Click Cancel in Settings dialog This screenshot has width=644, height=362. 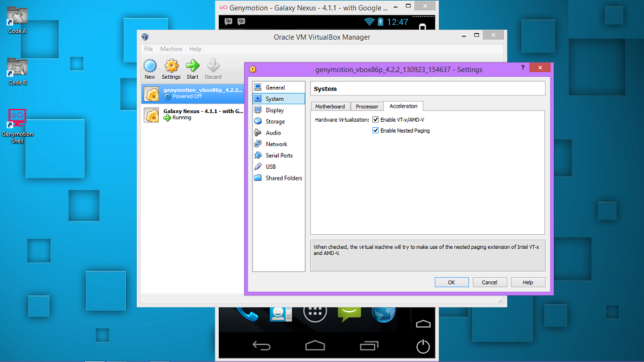[489, 283]
